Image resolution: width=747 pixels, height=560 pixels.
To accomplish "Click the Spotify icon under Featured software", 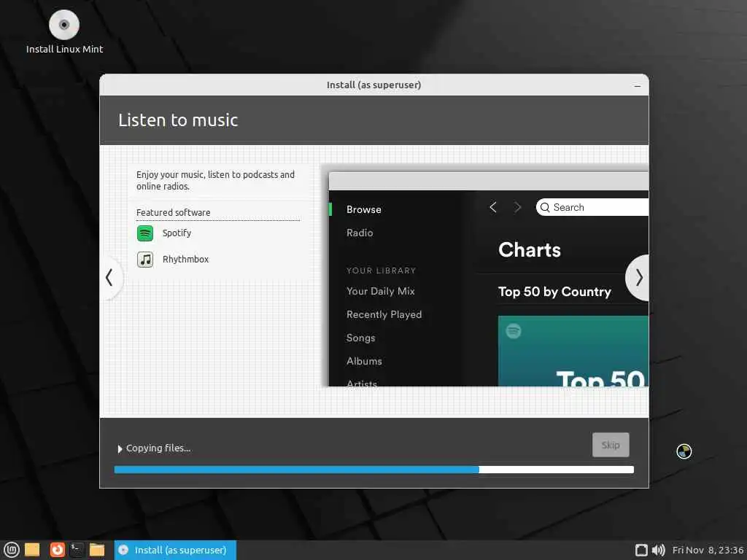I will click(145, 233).
